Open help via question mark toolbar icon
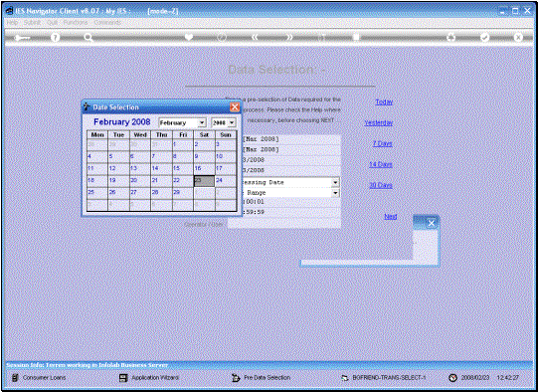Image resolution: width=538 pixels, height=392 pixels. (55, 37)
